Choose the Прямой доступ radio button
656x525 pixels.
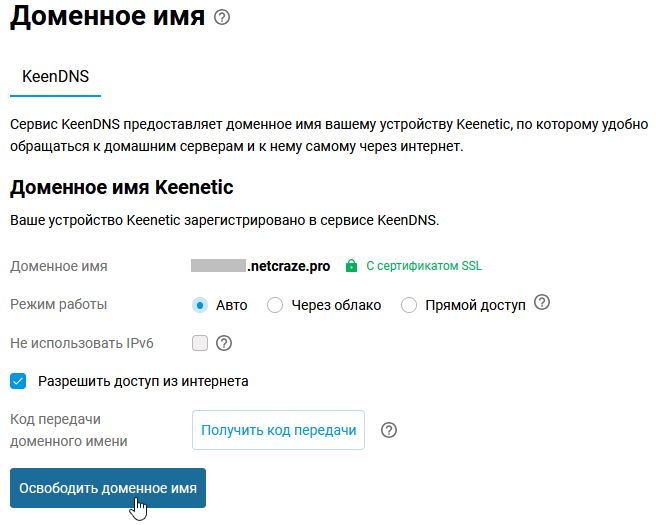tap(409, 305)
